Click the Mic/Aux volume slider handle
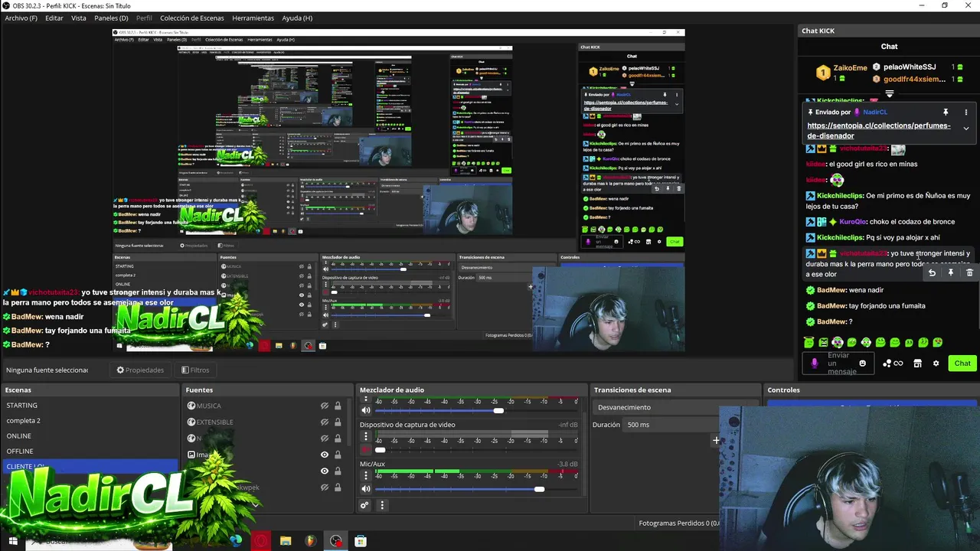The image size is (980, 551). pyautogui.click(x=539, y=489)
